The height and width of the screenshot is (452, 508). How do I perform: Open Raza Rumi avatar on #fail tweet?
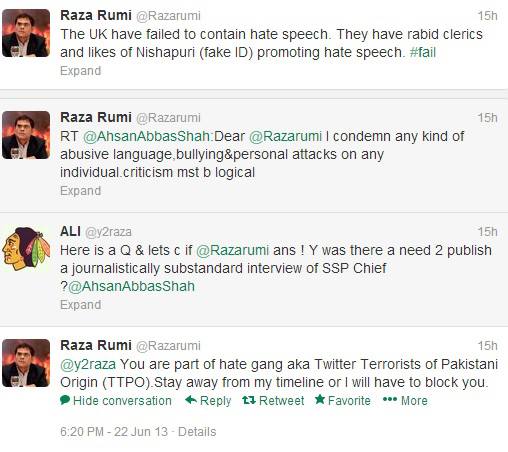pos(26,33)
